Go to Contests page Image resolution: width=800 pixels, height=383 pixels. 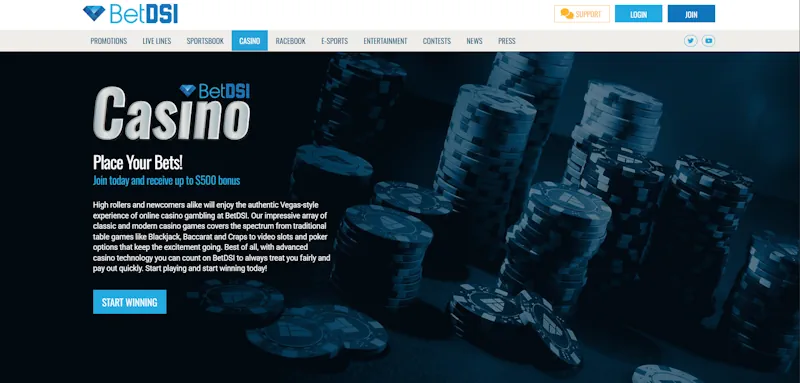point(437,41)
